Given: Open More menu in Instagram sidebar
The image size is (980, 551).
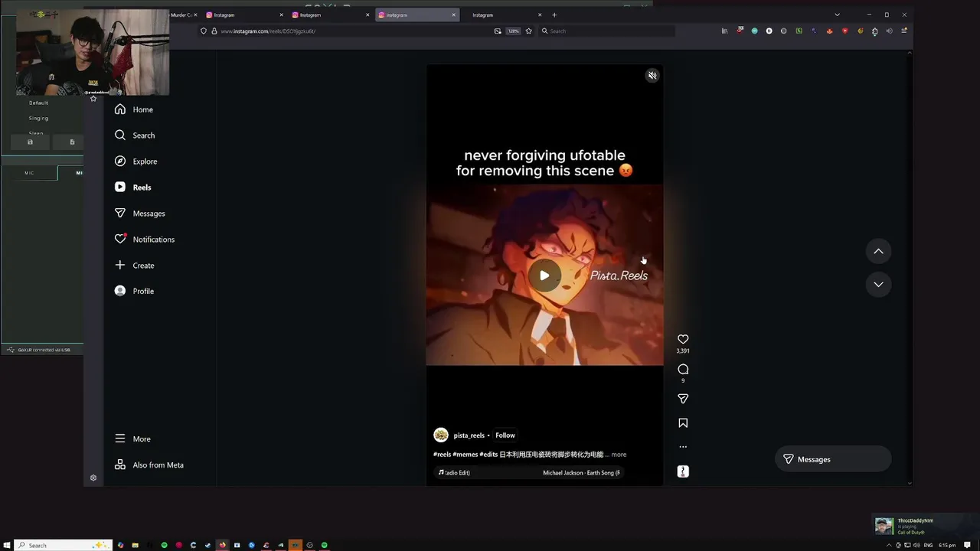Looking at the screenshot, I should 132,439.
